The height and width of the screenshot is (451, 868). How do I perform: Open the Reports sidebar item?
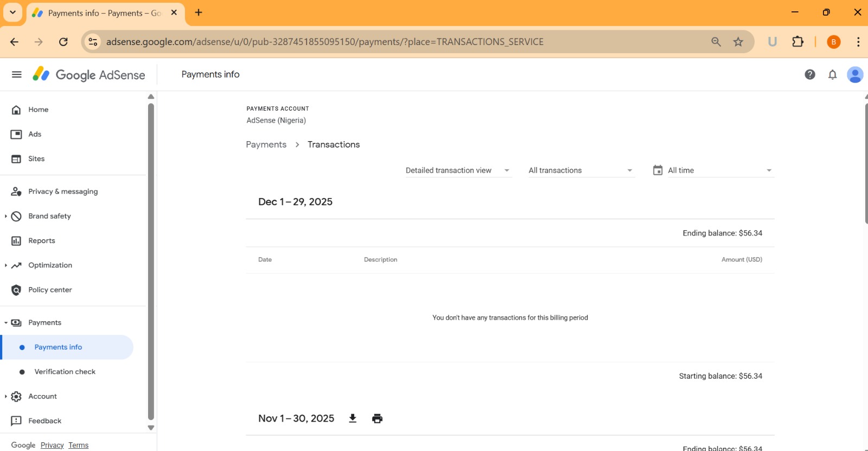[x=42, y=241]
